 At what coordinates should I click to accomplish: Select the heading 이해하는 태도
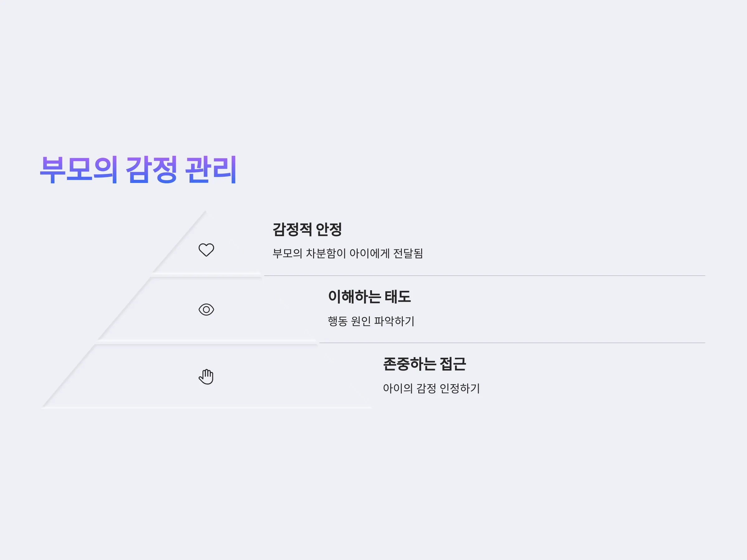coord(369,297)
